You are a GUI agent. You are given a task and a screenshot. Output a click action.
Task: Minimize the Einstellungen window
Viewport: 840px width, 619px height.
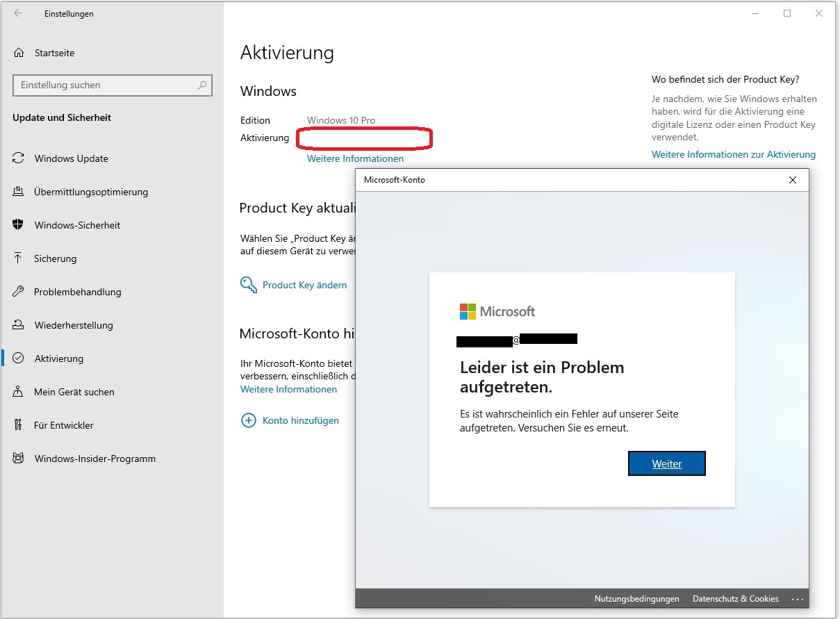[755, 13]
